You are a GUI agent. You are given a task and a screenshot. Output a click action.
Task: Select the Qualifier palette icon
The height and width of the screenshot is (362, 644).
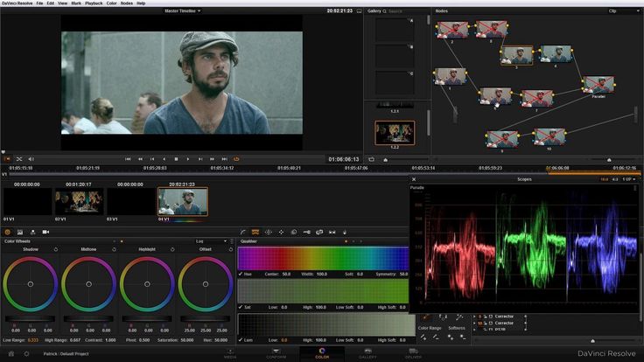255,232
